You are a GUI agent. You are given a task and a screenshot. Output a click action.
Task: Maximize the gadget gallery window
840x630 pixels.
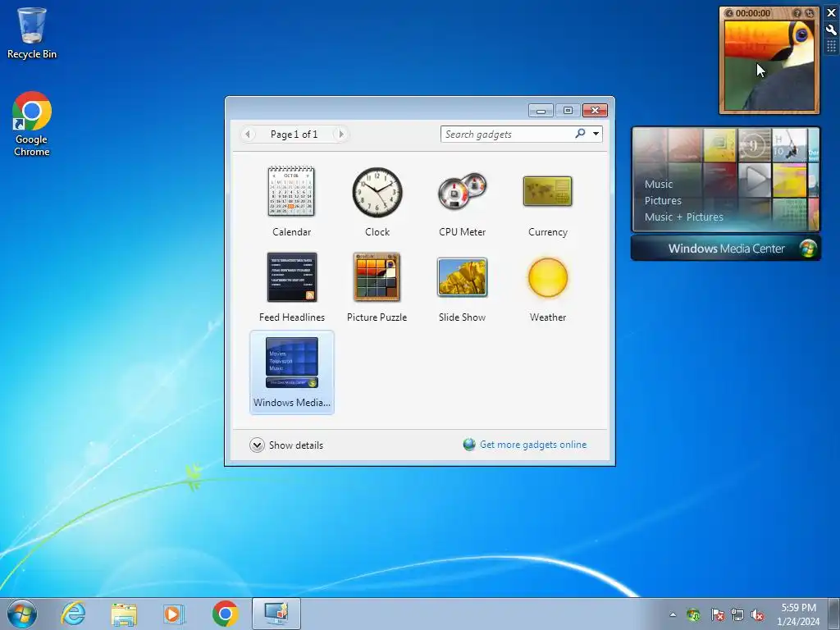pyautogui.click(x=568, y=111)
